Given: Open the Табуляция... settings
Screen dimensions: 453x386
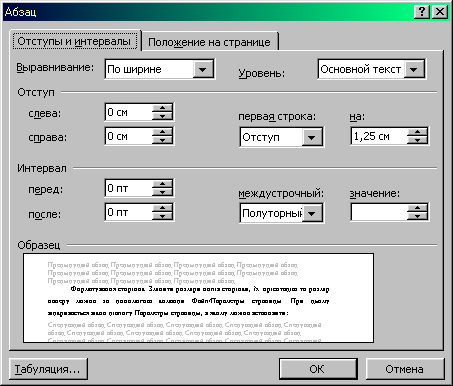Looking at the screenshot, I should click(x=48, y=369).
